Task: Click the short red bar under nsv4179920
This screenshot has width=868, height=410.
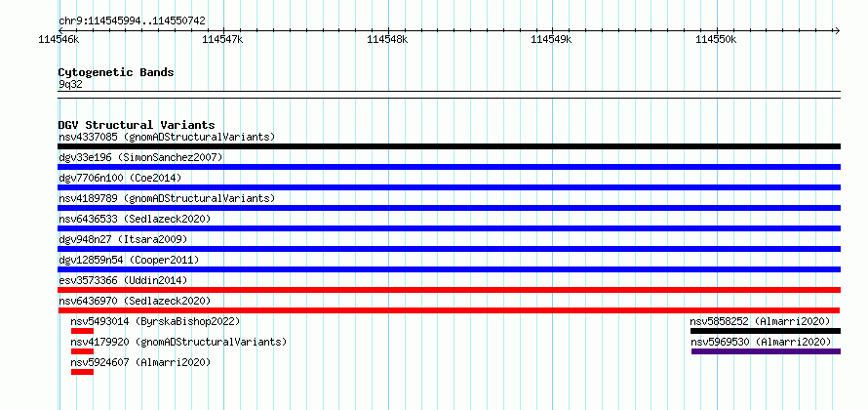Action: pyautogui.click(x=83, y=351)
